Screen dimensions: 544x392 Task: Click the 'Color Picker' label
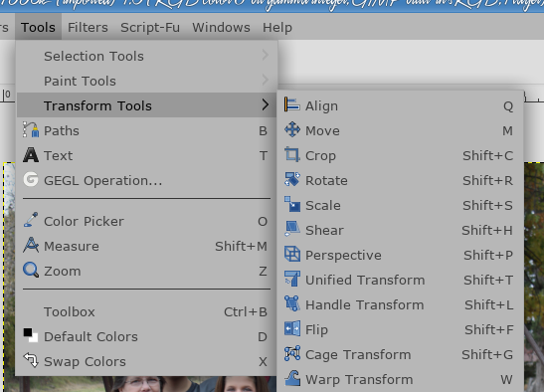point(84,221)
